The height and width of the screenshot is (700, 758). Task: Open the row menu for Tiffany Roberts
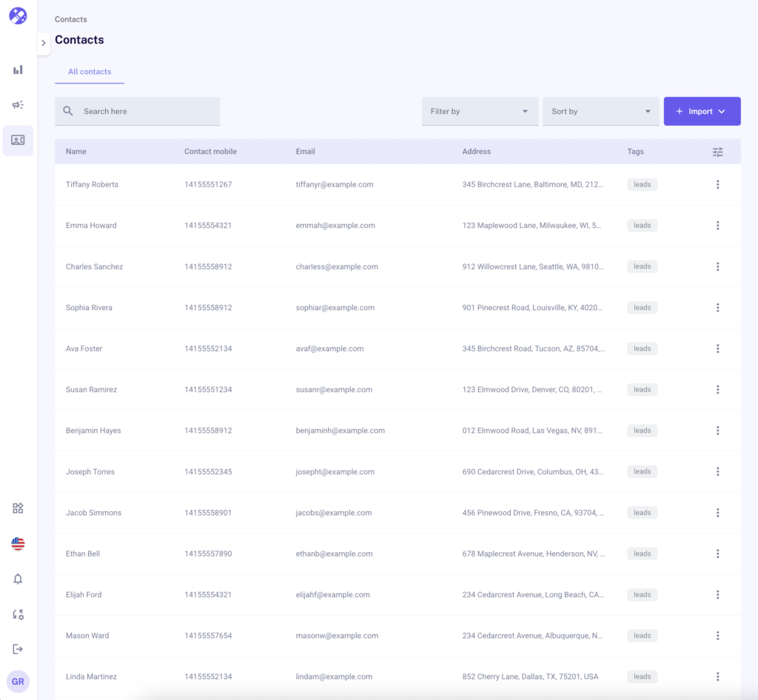(717, 185)
